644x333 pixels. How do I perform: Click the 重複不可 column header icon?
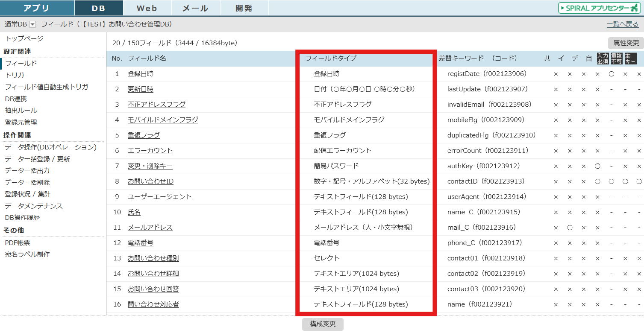click(x=617, y=58)
